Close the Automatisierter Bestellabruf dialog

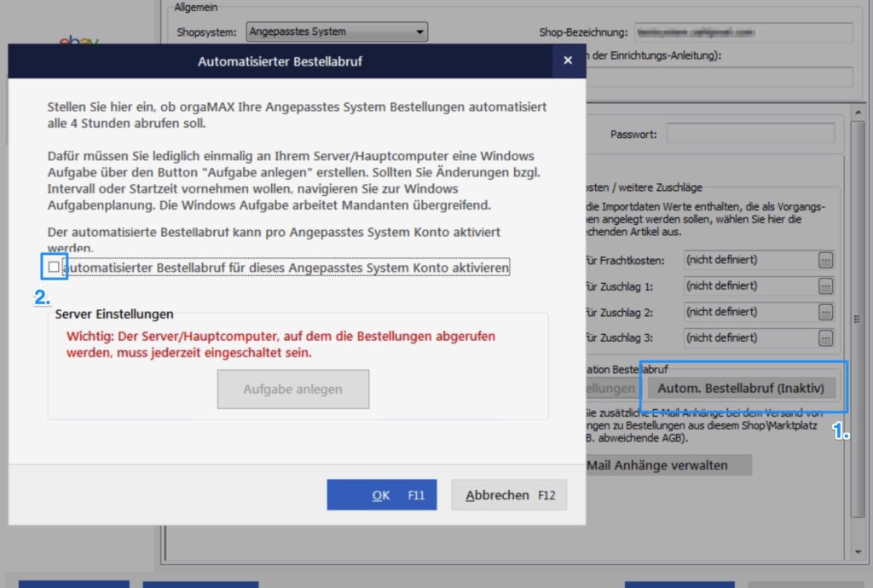pyautogui.click(x=567, y=61)
